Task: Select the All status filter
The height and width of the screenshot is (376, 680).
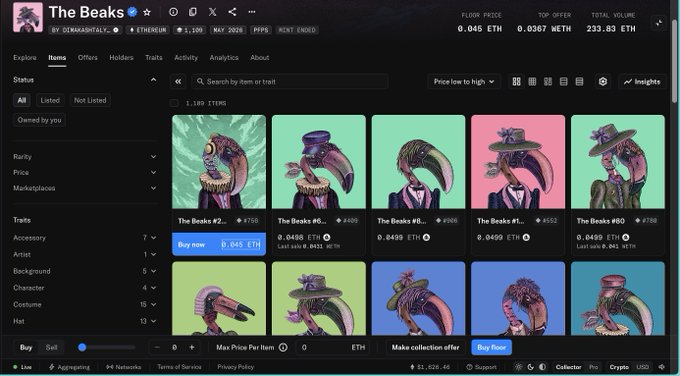Action: pos(22,100)
